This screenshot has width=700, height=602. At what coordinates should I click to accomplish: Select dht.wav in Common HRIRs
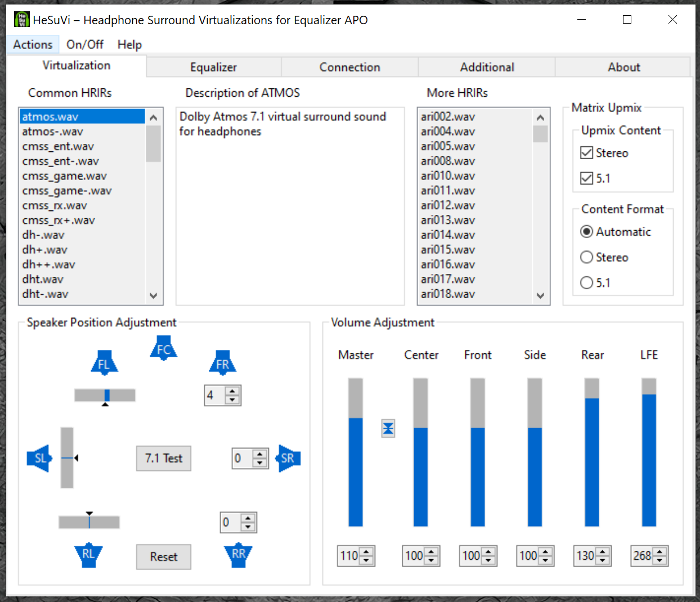click(x=83, y=279)
